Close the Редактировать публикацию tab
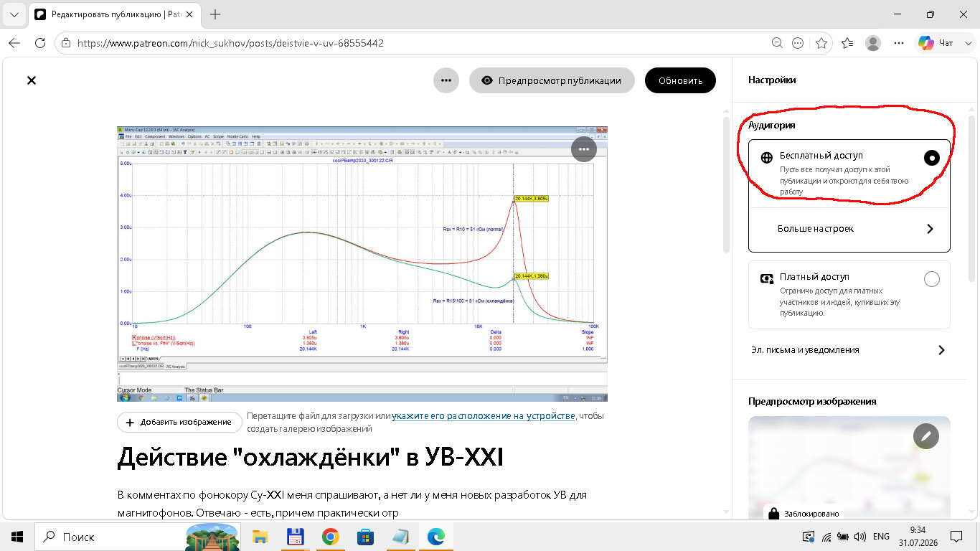 click(189, 14)
